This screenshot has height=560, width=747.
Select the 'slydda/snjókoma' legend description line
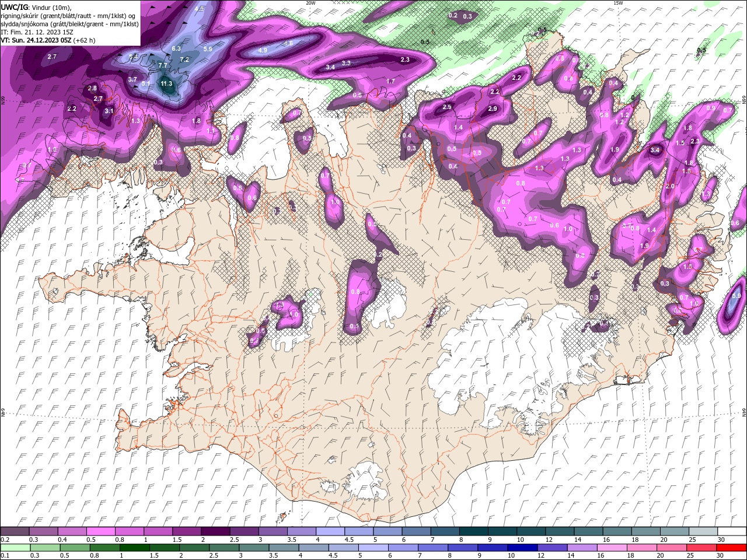coord(69,24)
